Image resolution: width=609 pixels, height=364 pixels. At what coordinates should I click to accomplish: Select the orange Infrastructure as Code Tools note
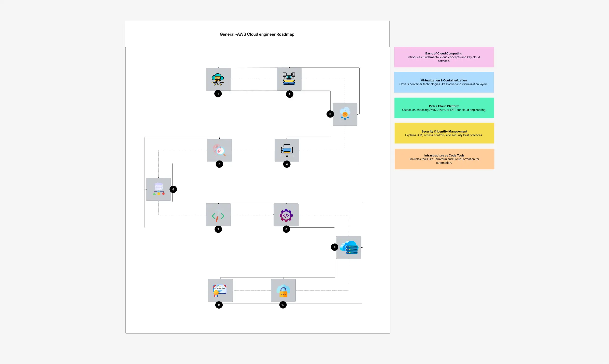444,159
